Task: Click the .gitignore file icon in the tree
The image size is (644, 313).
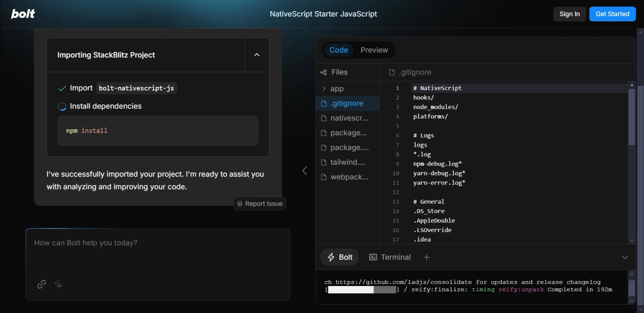Action: [324, 104]
